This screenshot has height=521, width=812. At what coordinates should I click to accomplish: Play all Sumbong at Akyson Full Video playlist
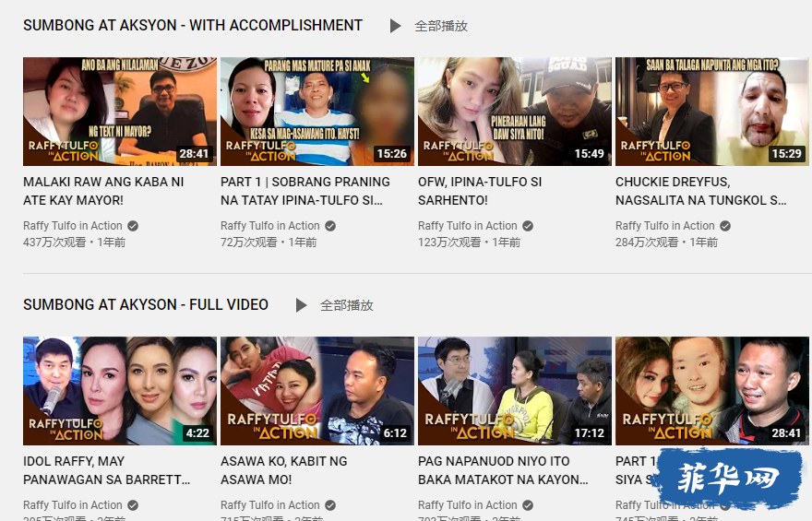point(335,305)
